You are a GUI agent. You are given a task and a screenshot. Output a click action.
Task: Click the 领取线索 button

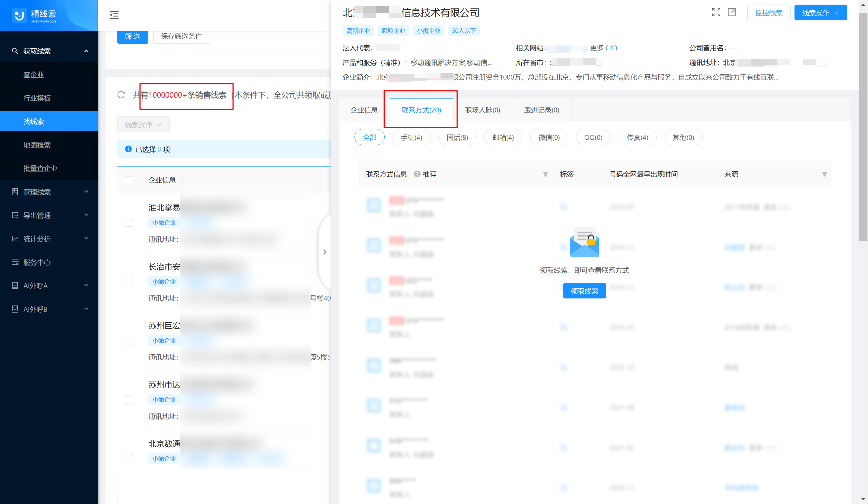(584, 291)
